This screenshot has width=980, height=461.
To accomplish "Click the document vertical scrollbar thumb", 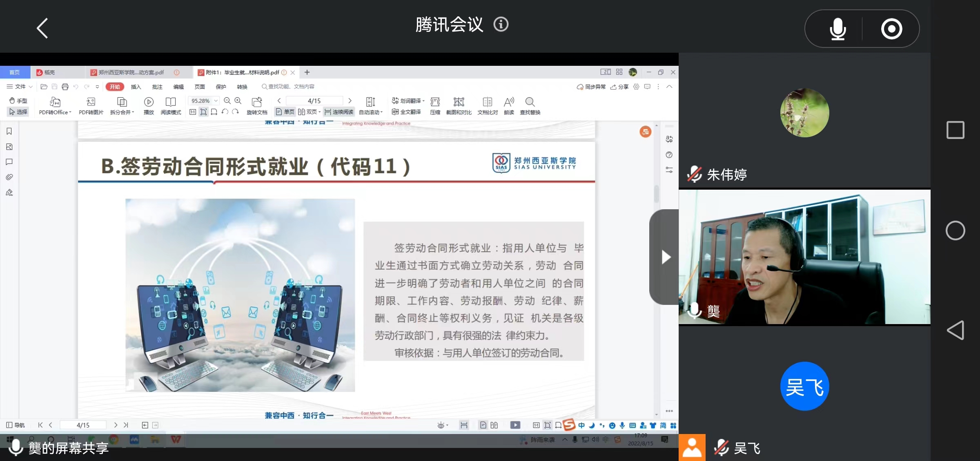I will 657,194.
